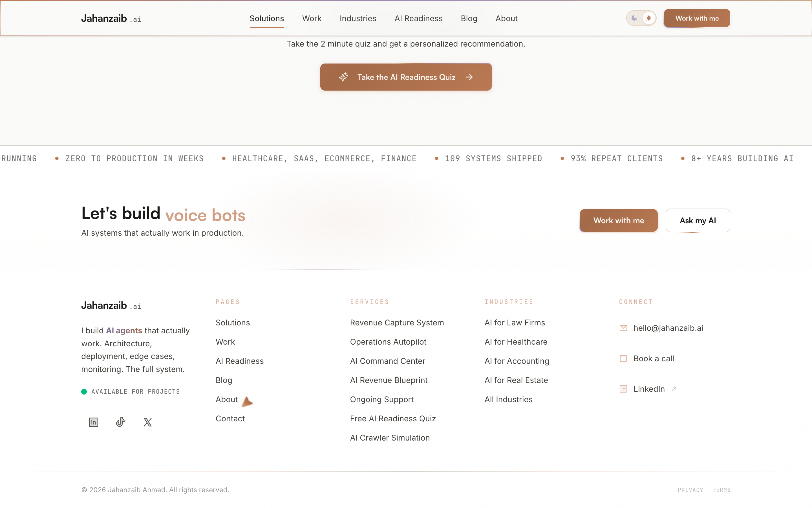The height and width of the screenshot is (508, 812).
Task: Open Operations Autopilot service link
Action: click(x=388, y=342)
